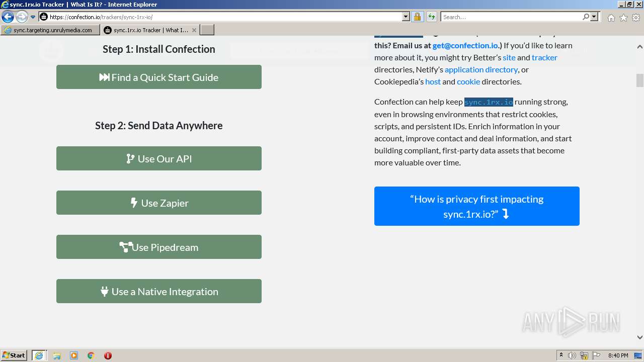The image size is (644, 362).
Task: Click the magnifier search icon
Action: point(586,17)
